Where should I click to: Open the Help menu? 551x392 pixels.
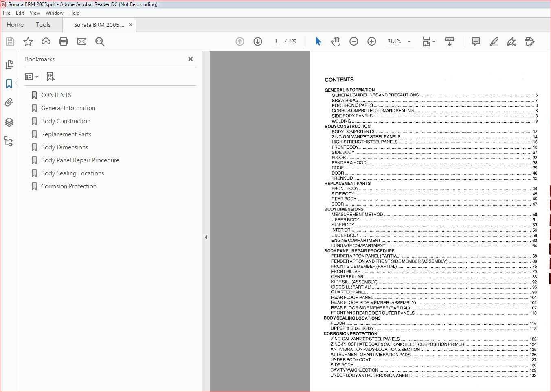tap(74, 13)
